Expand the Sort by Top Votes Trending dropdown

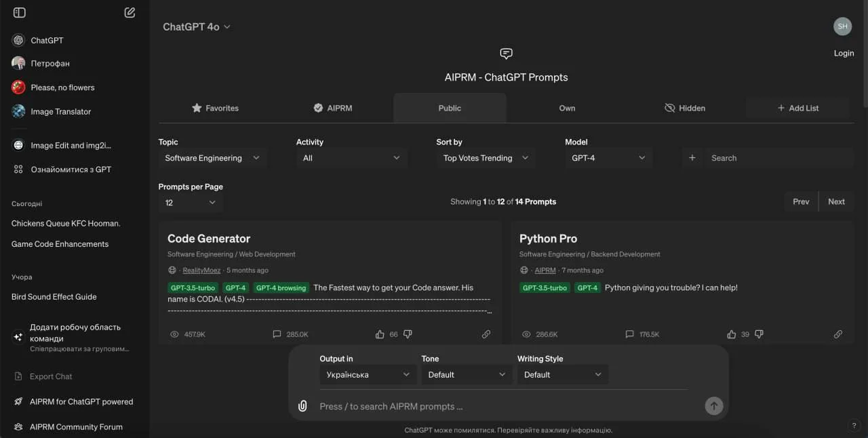[x=485, y=158]
